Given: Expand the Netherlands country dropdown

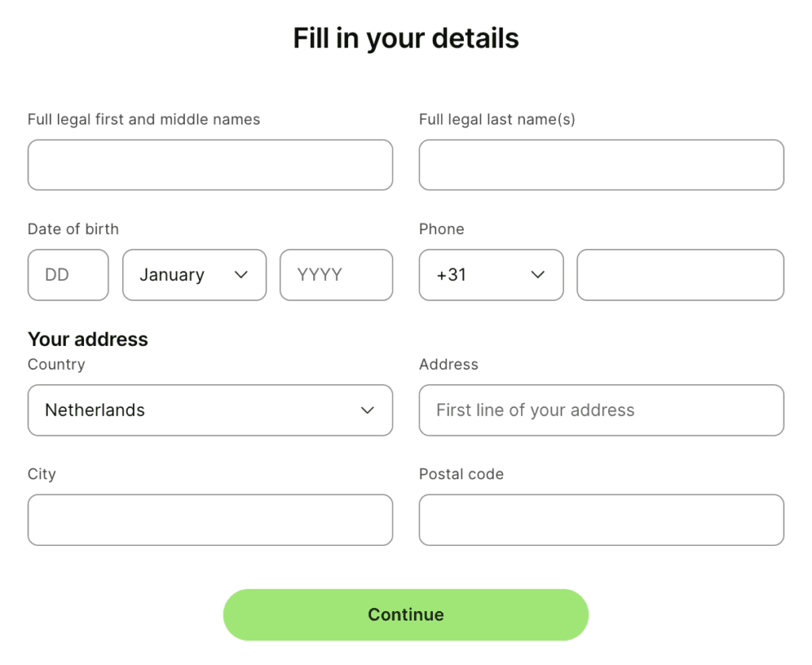Looking at the screenshot, I should pyautogui.click(x=209, y=410).
